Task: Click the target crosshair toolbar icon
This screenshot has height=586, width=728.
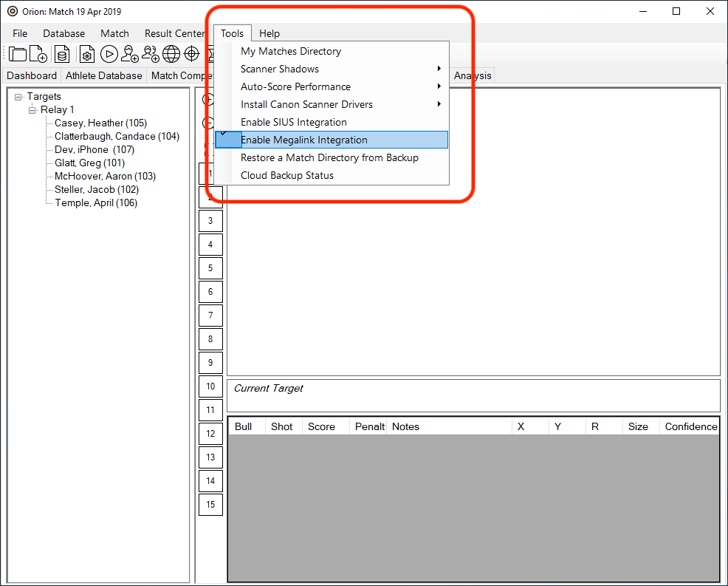Action: [x=192, y=54]
